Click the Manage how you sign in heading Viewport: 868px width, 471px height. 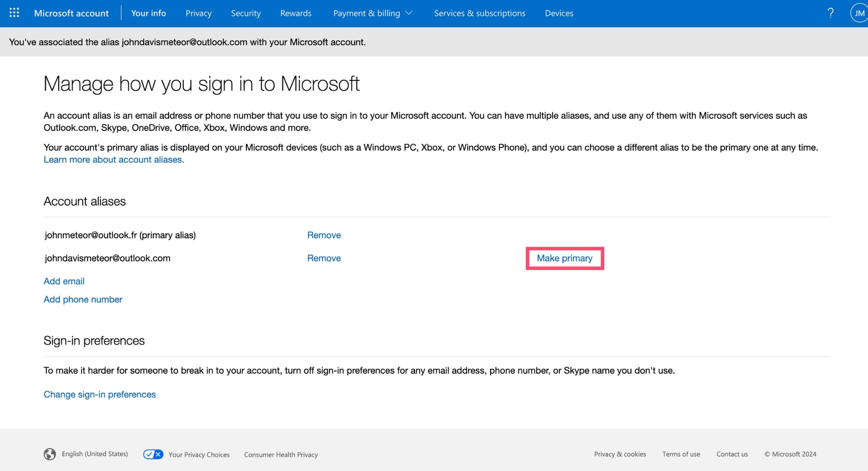tap(201, 84)
